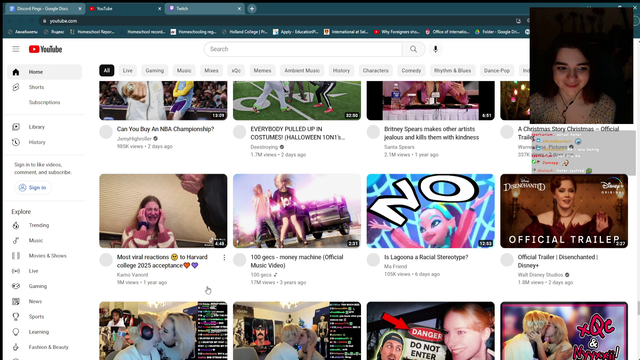Click the YouTube logo

click(45, 49)
